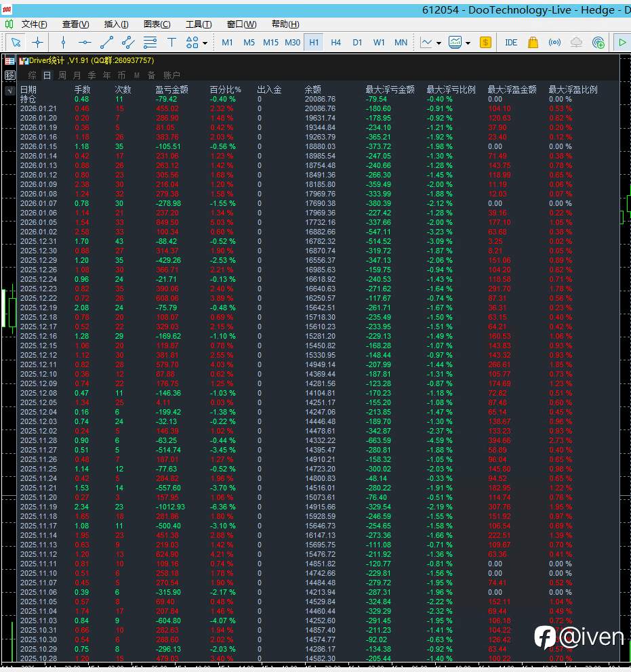Open the Market shopping bag icon
The image size is (631, 672).
tap(533, 43)
